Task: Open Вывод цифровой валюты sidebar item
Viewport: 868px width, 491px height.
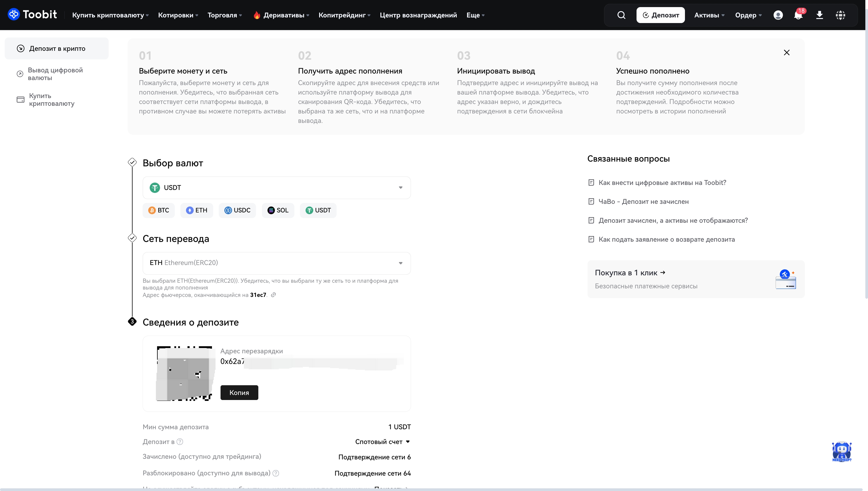Action: [55, 74]
